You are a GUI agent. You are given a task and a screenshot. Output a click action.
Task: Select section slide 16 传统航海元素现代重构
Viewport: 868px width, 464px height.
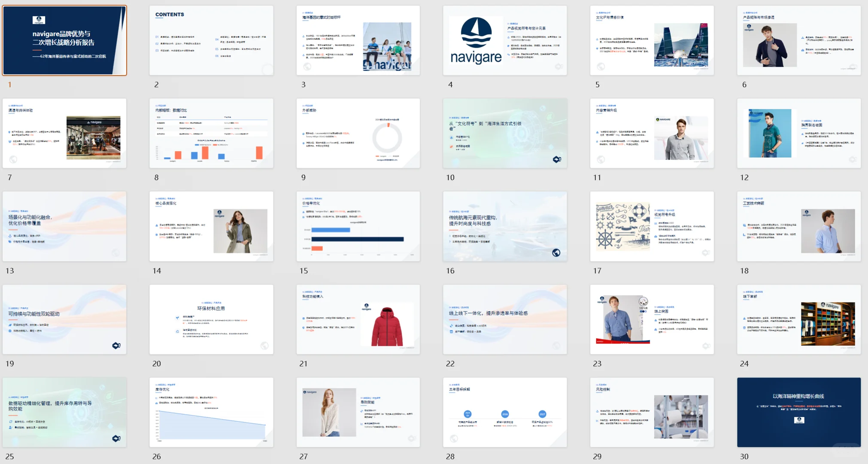505,226
